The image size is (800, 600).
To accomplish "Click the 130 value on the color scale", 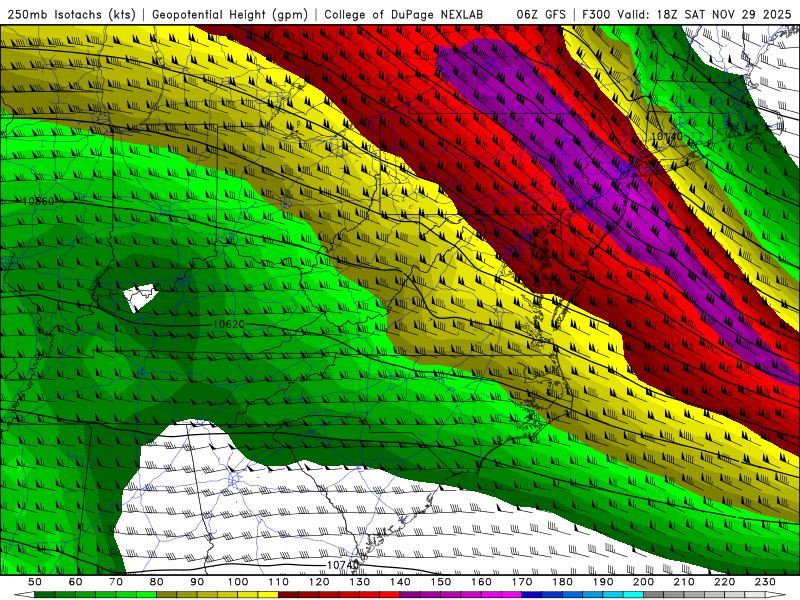I will point(360,582).
